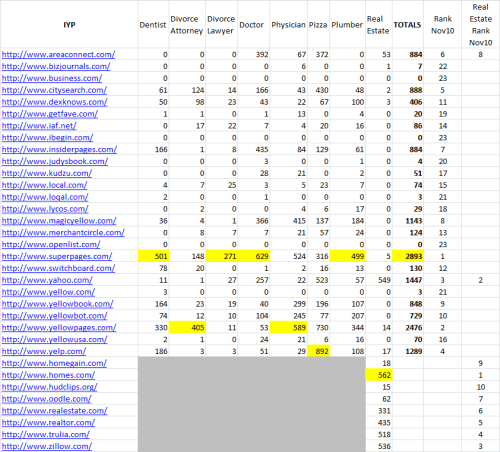500x452 pixels.
Task: Follow the yellowpages.com hyperlink
Action: tap(59, 328)
